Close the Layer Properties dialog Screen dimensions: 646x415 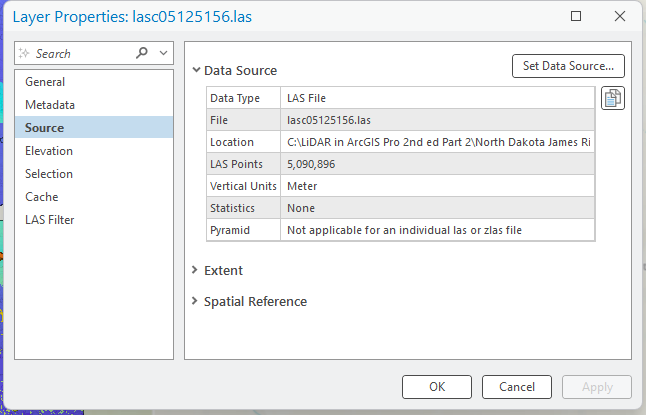point(620,16)
